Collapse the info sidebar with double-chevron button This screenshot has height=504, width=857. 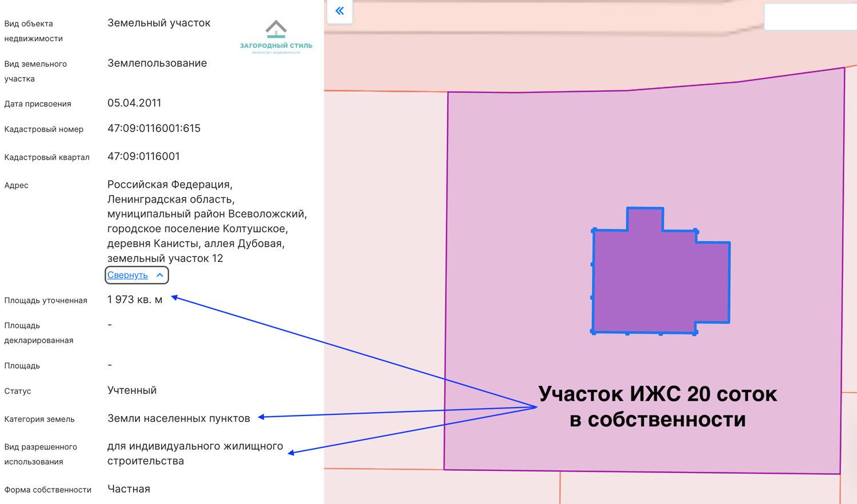click(340, 10)
